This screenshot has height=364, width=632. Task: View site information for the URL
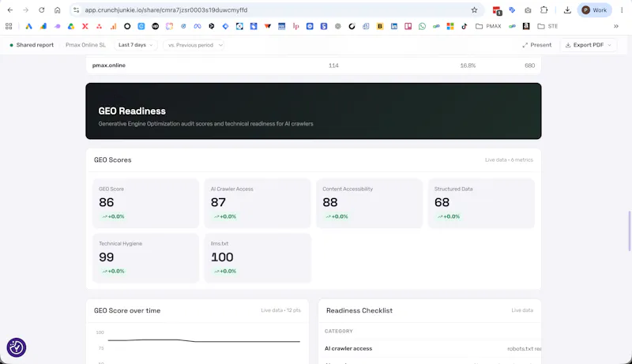tap(76, 10)
